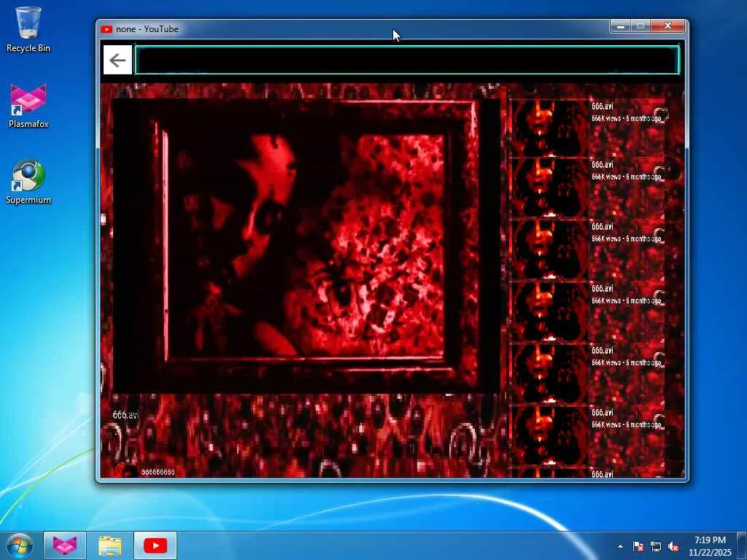Open the Windows Start orb
Screen dimensions: 747x560
click(x=20, y=545)
